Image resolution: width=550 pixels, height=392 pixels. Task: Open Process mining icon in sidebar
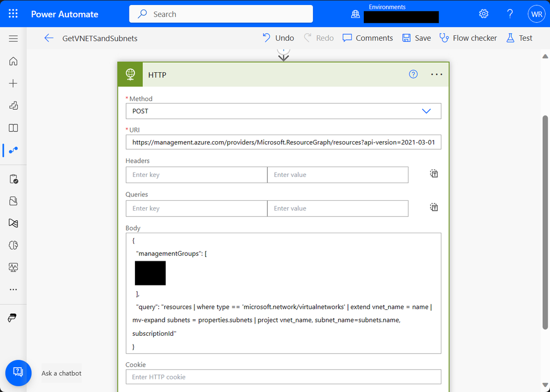[13, 223]
